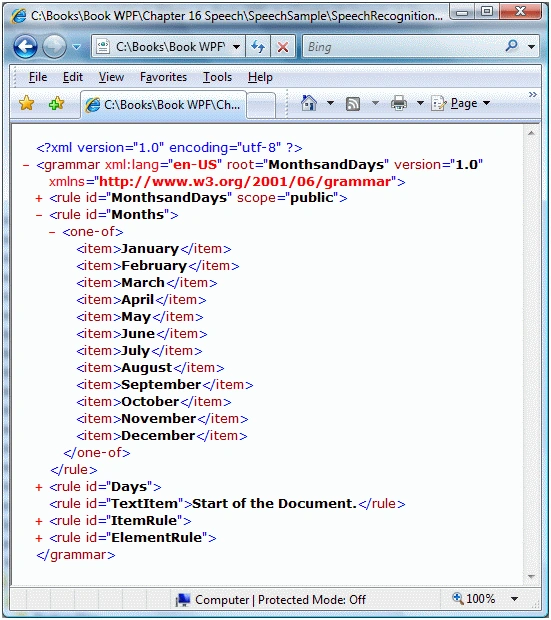551x620 pixels.
Task: Open a new blank tab
Action: click(261, 105)
